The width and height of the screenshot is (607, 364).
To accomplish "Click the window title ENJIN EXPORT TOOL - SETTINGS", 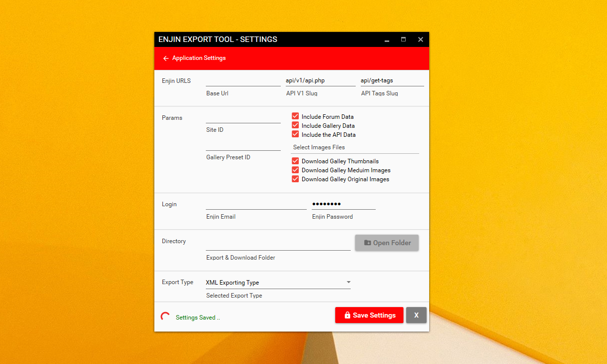I will coord(218,39).
